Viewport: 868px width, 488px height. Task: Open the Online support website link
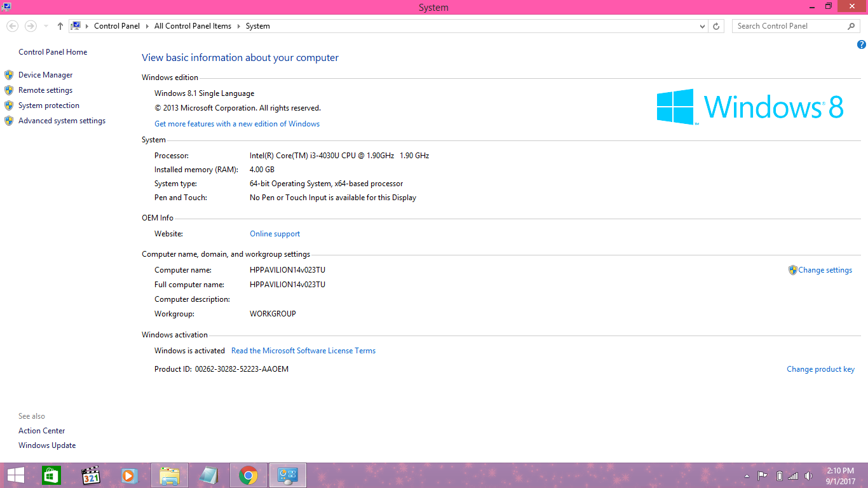point(275,234)
